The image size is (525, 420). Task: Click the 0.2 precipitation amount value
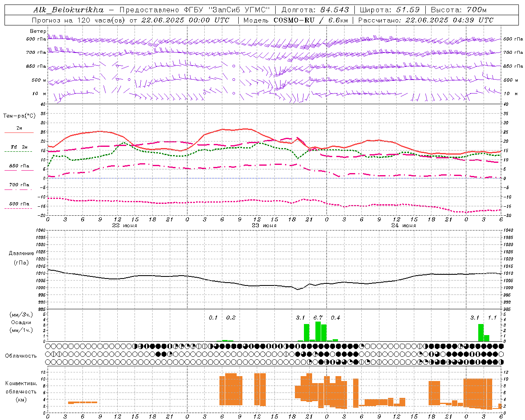(231, 318)
